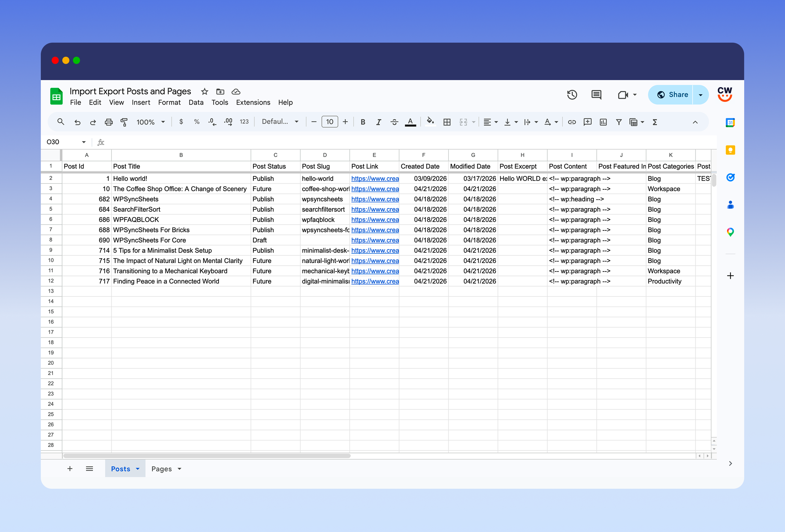This screenshot has width=785, height=532.
Task: Click the print icon
Action: 108,122
